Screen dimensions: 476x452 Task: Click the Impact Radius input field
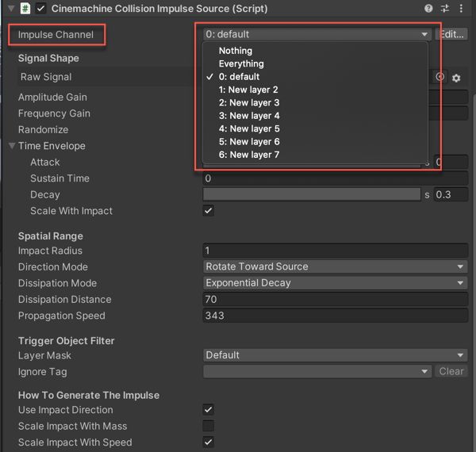(335, 251)
